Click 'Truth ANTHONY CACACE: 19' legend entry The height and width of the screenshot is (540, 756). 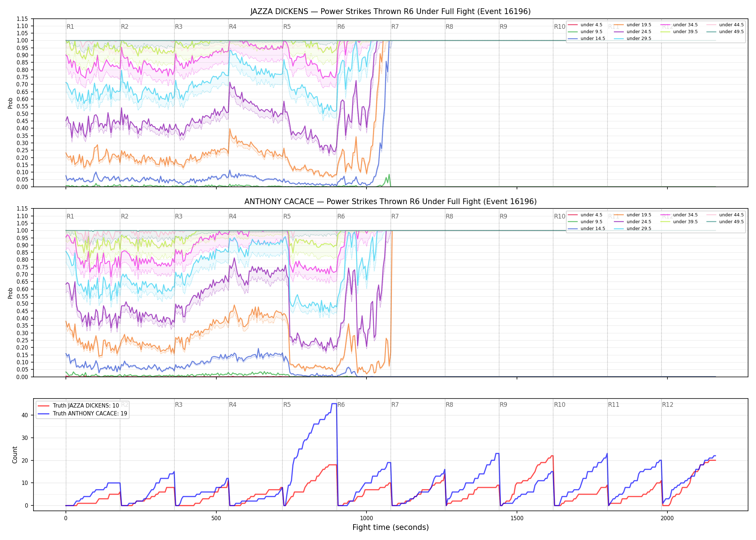tap(82, 413)
